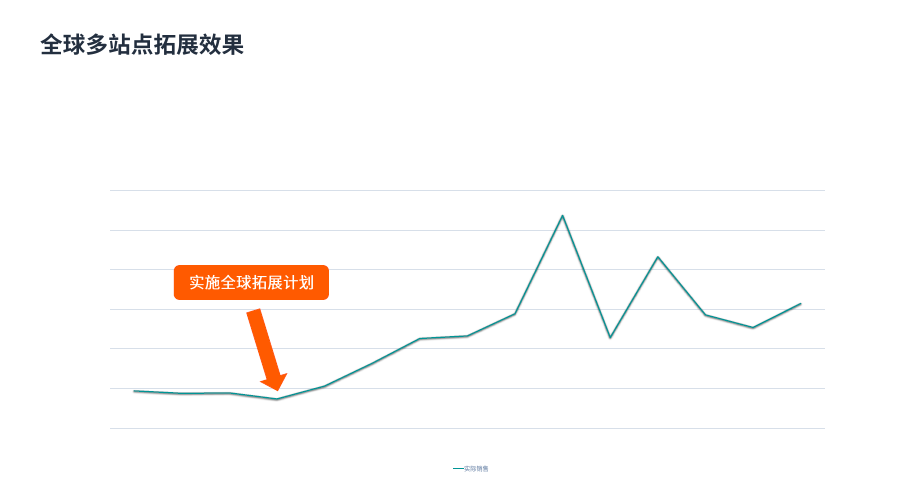Click the highest peak of the line chart
The image size is (897, 496).
(x=562, y=216)
